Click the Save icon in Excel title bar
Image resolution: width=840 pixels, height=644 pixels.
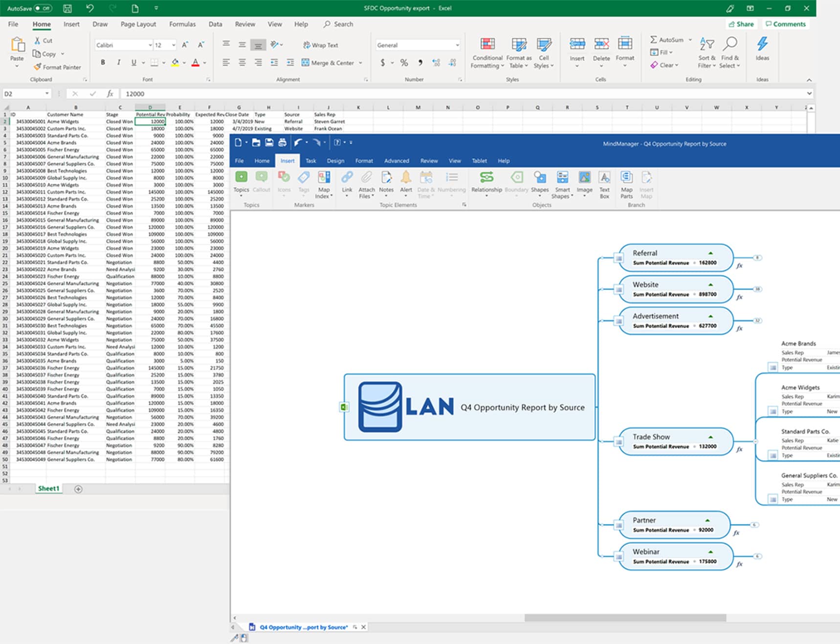[x=67, y=8]
